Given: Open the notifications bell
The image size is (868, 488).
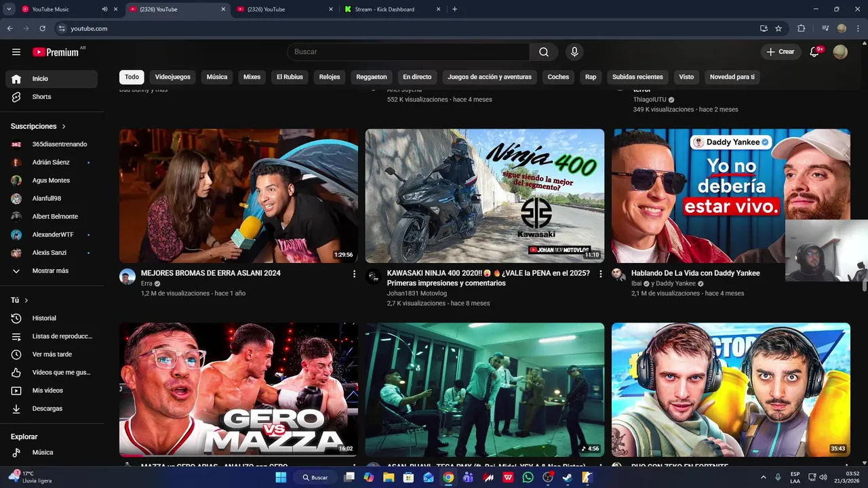Looking at the screenshot, I should [x=814, y=52].
